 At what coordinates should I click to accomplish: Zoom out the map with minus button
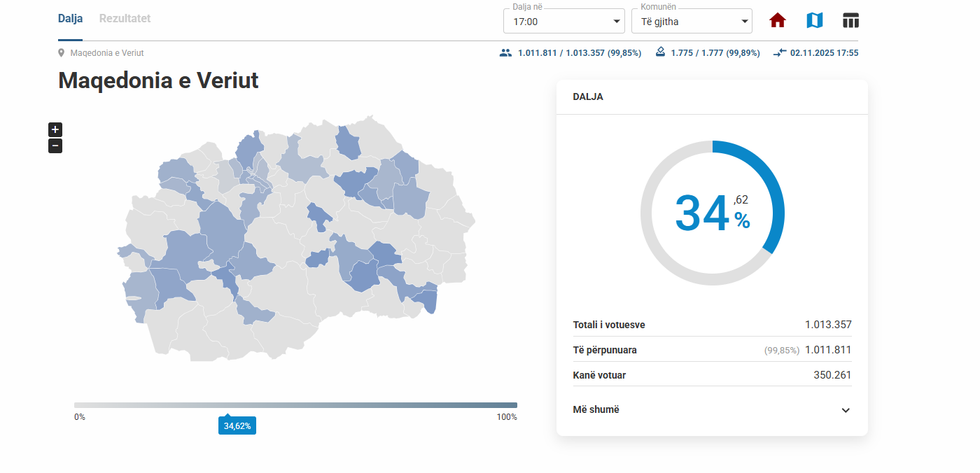click(x=55, y=146)
